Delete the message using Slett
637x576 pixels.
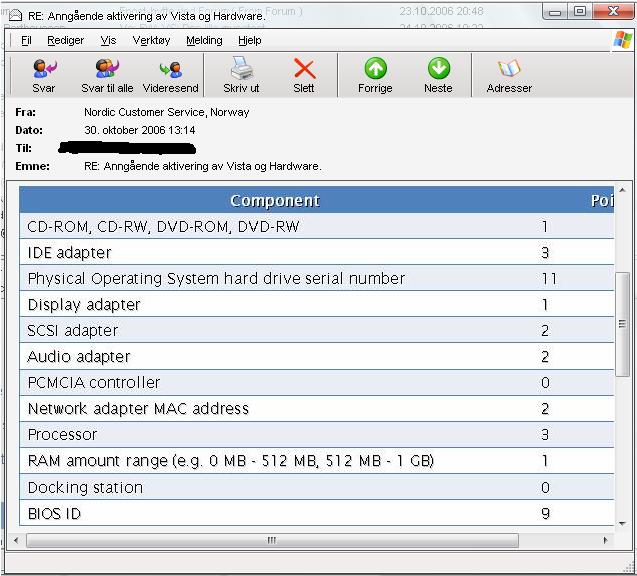(304, 76)
